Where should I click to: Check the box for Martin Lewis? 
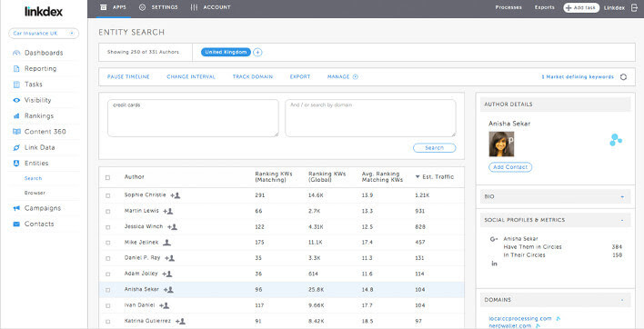tap(107, 211)
